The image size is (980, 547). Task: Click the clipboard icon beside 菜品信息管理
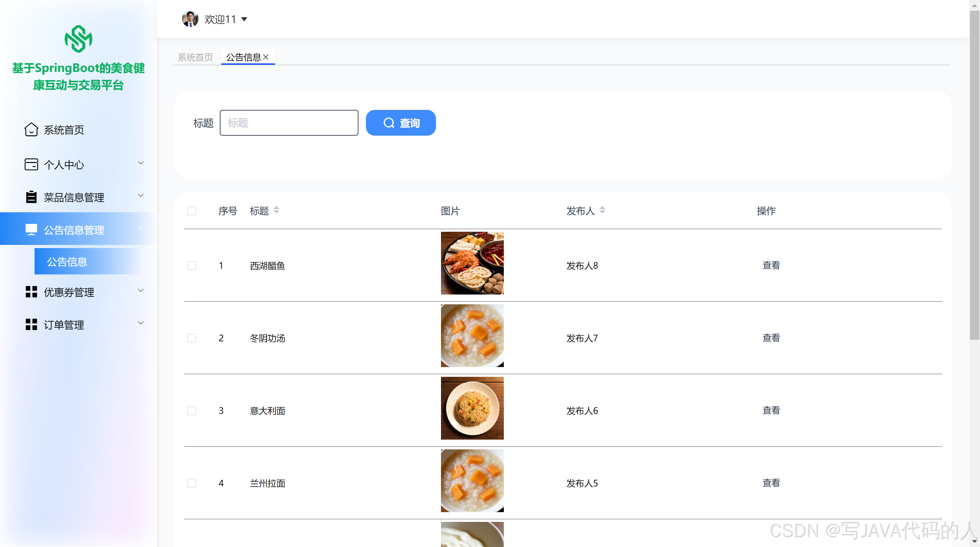pos(31,197)
